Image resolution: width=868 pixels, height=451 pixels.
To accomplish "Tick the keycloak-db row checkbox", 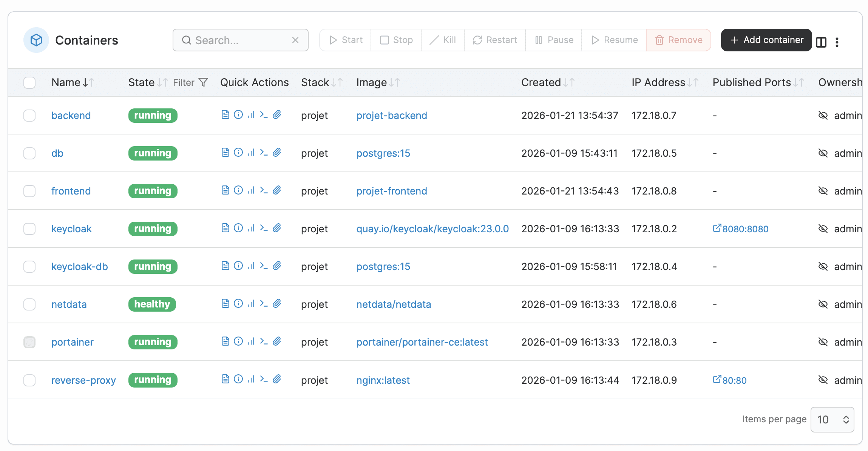I will (29, 267).
